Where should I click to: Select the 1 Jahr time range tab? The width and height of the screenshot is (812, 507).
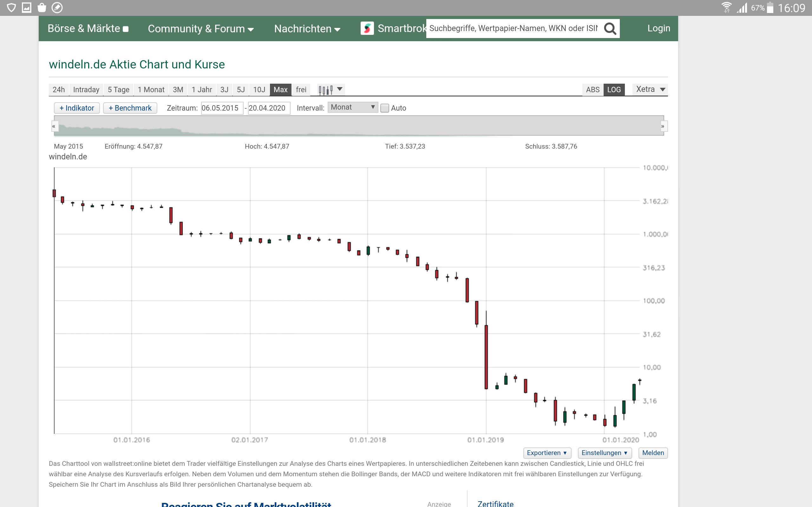(202, 90)
